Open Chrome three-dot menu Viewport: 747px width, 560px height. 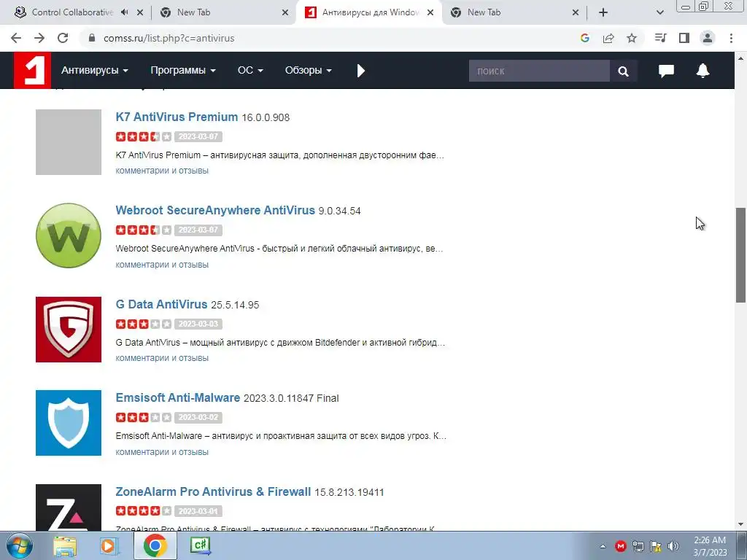click(x=731, y=38)
